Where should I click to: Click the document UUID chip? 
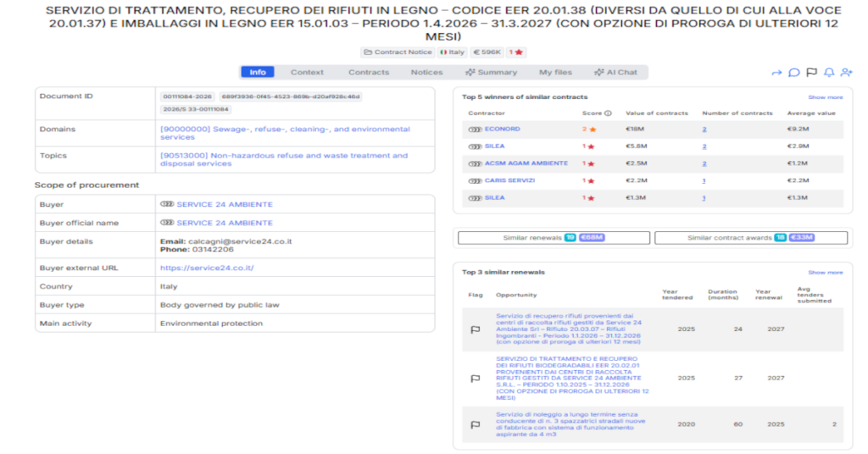[291, 97]
